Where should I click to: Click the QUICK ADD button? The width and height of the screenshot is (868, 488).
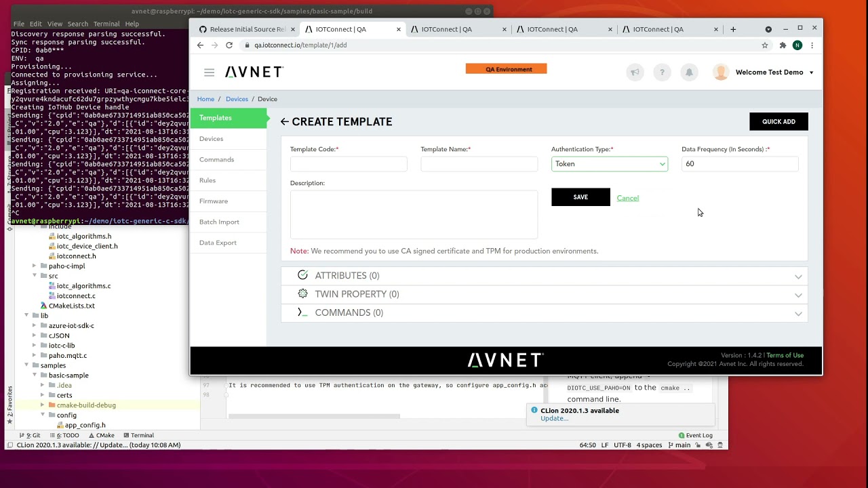pos(778,121)
